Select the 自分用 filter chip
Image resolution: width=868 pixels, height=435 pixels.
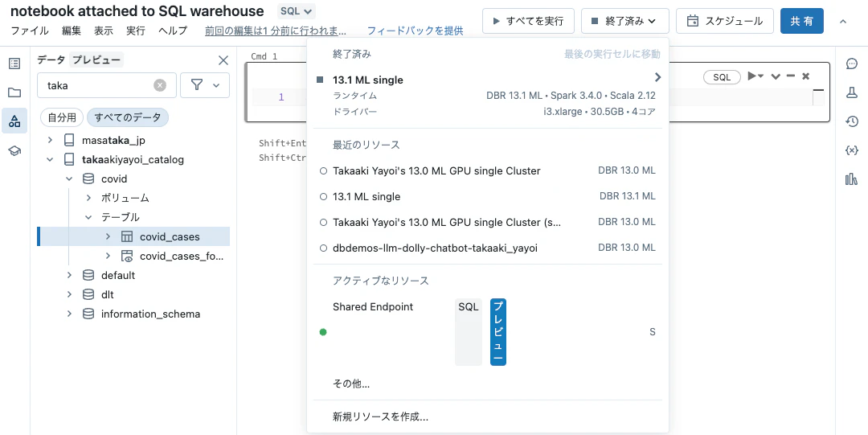click(x=61, y=117)
